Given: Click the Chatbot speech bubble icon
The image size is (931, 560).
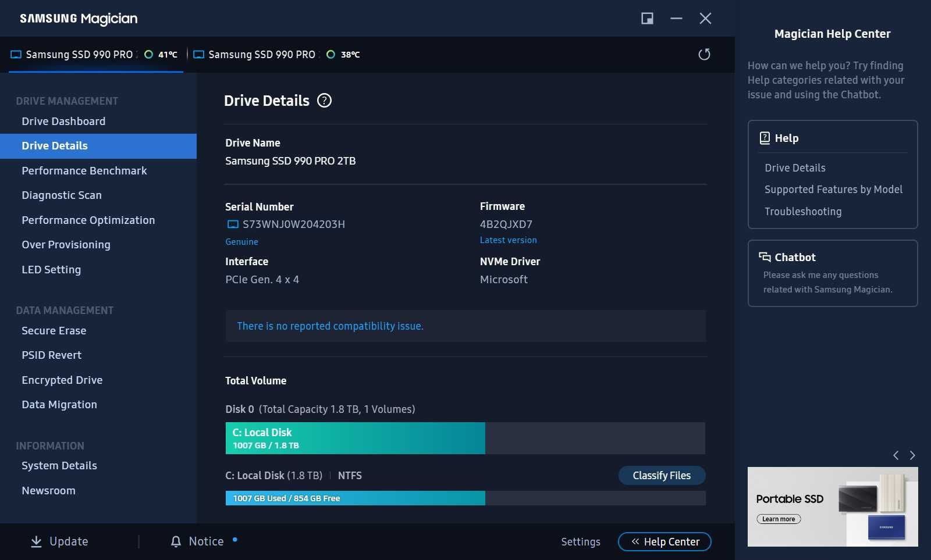Looking at the screenshot, I should pyautogui.click(x=765, y=257).
